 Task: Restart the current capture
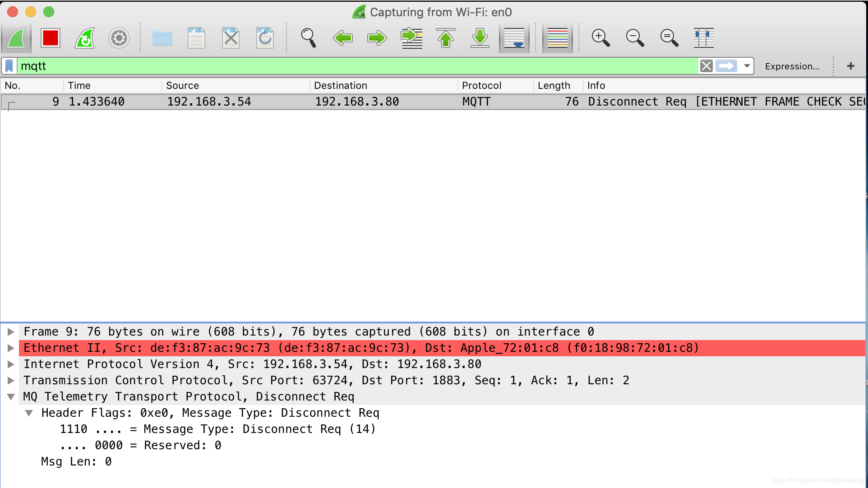coord(85,38)
